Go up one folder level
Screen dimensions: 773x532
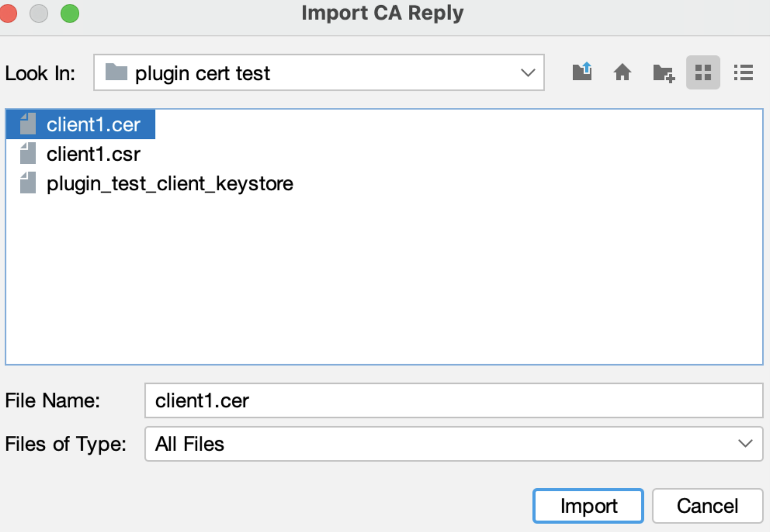point(582,72)
